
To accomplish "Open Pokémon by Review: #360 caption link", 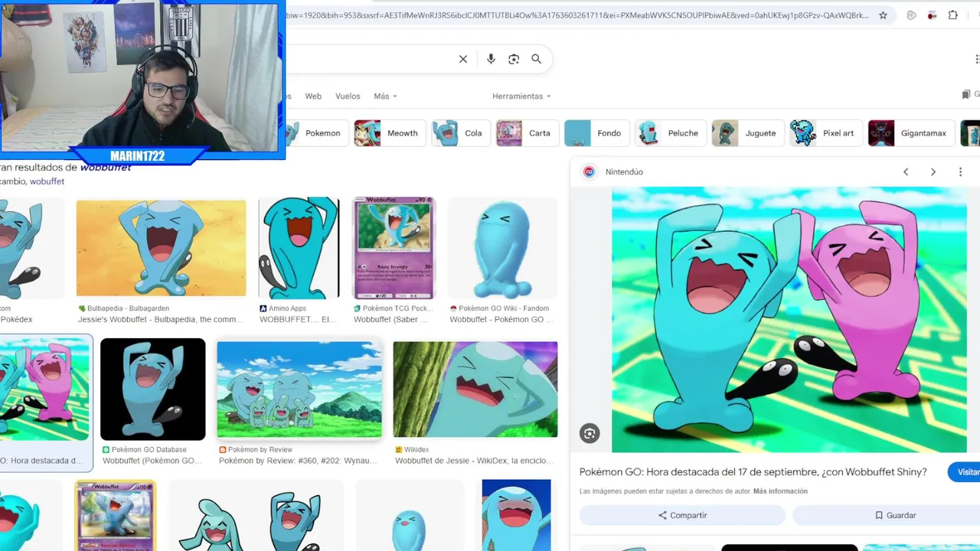I will pos(298,461).
